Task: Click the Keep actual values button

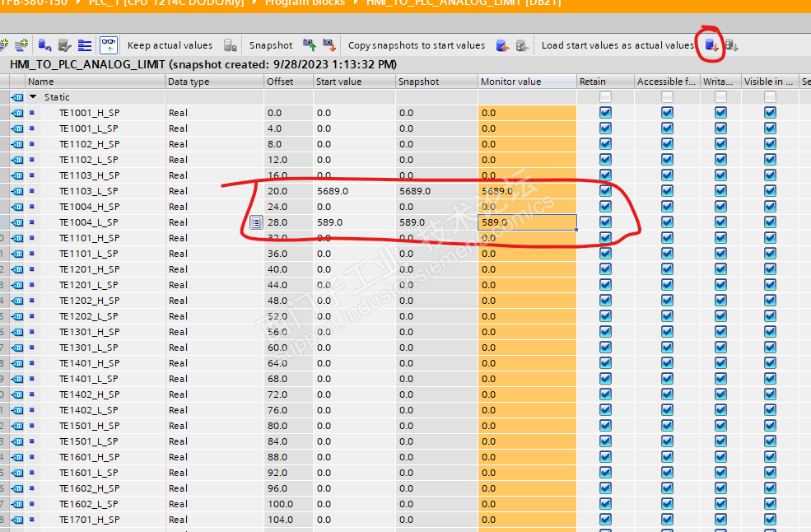Action: tap(170, 45)
